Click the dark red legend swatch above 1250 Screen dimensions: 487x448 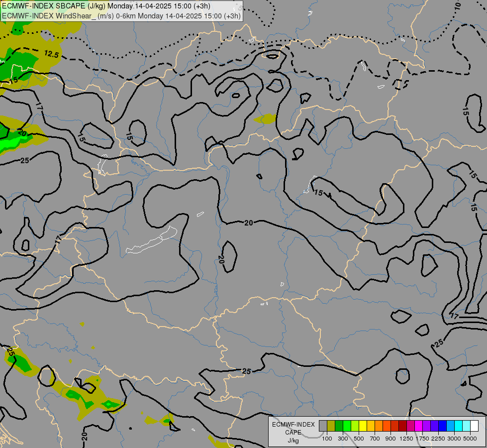[402, 426]
